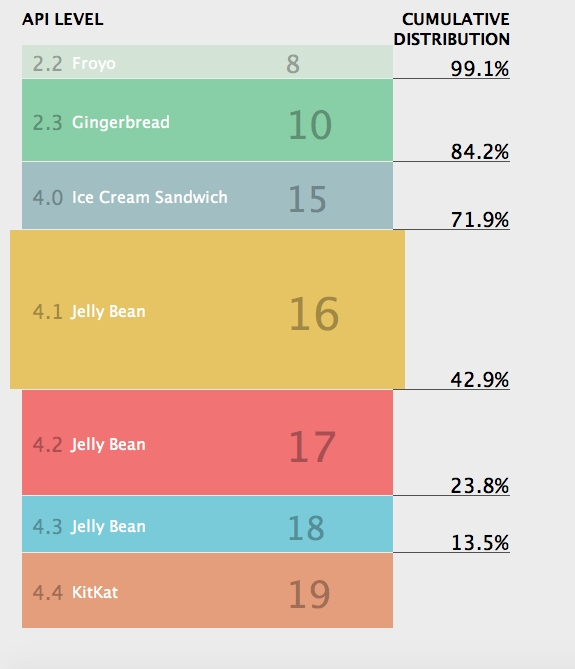The image size is (575, 669).
Task: Click the API level number 16
Action: [x=314, y=314]
